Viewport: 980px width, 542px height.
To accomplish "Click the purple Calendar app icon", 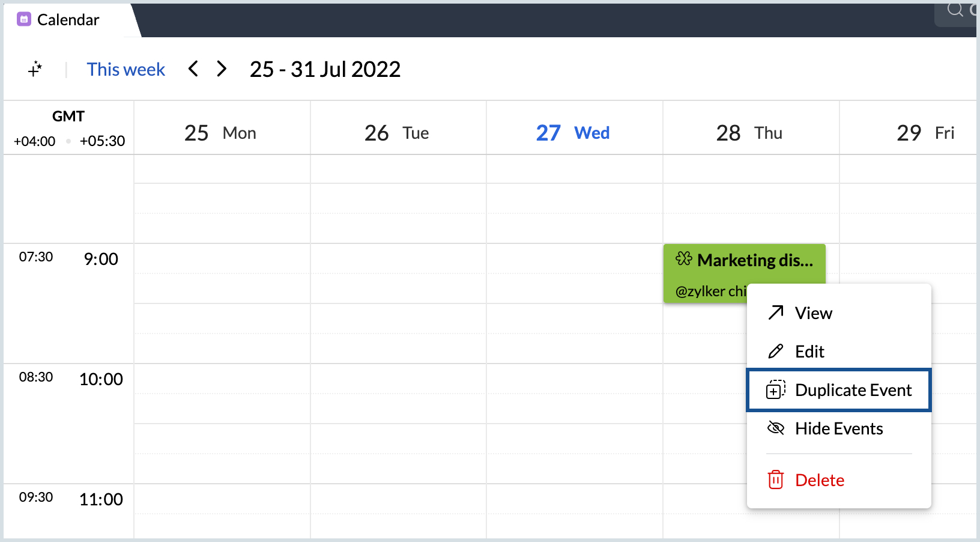I will tap(24, 19).
